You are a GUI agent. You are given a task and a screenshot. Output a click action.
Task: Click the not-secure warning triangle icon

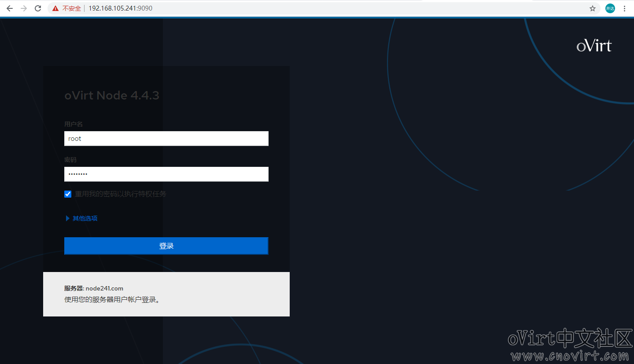tap(55, 8)
